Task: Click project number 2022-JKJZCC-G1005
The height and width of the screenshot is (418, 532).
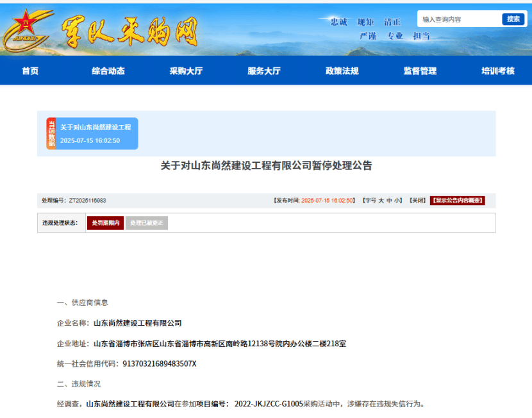Action: pyautogui.click(x=269, y=404)
